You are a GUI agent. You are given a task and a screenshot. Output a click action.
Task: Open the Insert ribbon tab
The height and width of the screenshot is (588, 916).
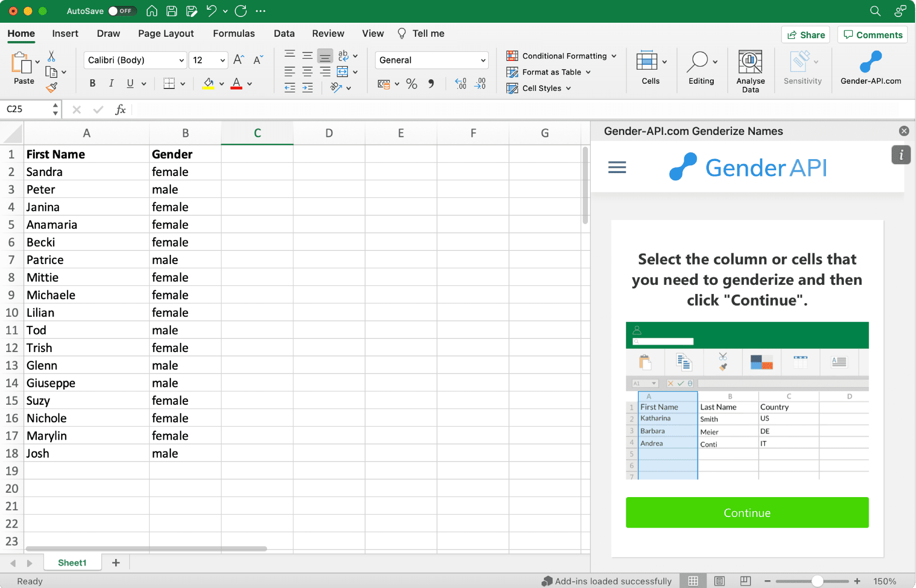pos(65,33)
